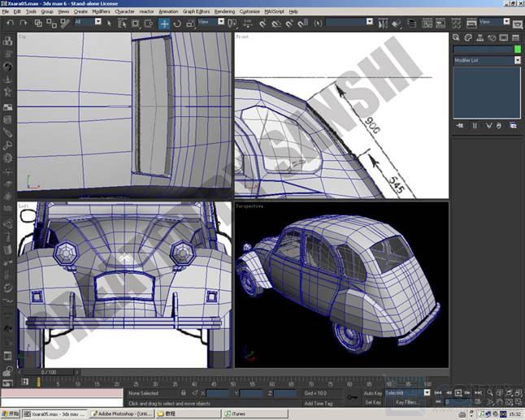Switch to the Hierarchy command panel tab

tap(479, 37)
